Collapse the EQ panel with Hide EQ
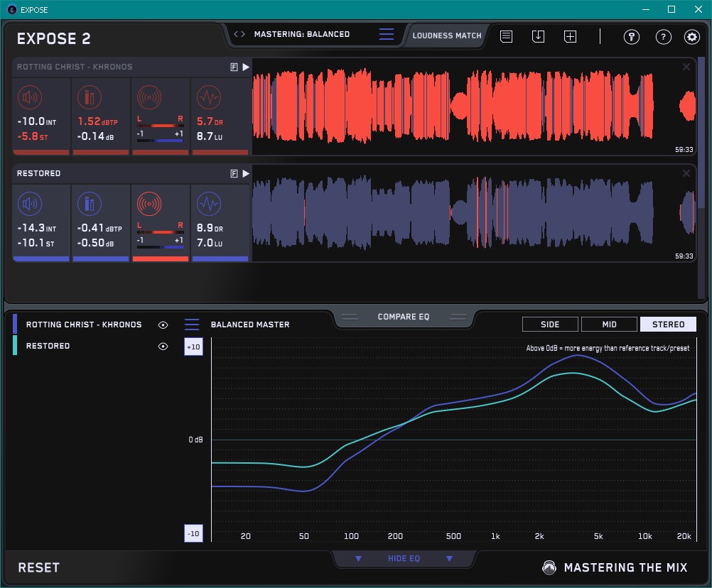 pyautogui.click(x=403, y=559)
